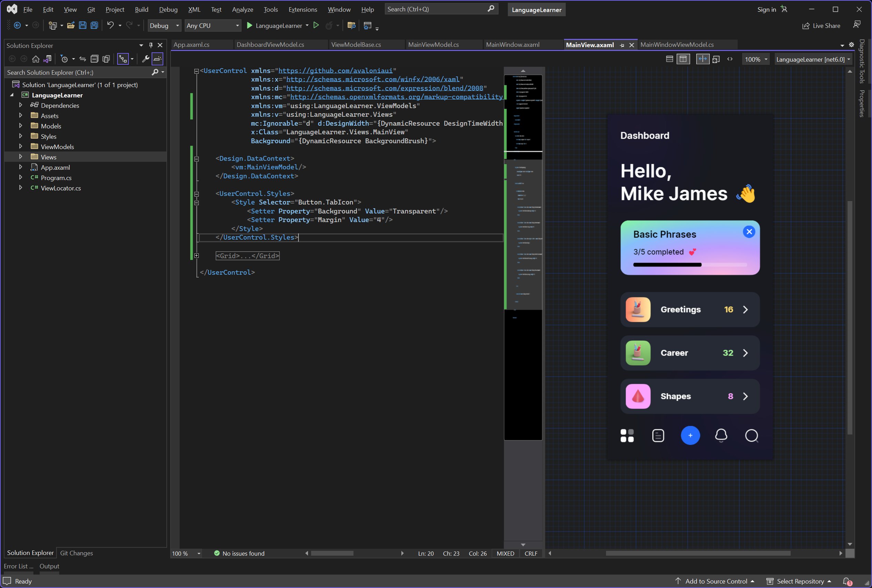Expand the collapsed Grid code region
The image size is (872, 588).
point(196,256)
